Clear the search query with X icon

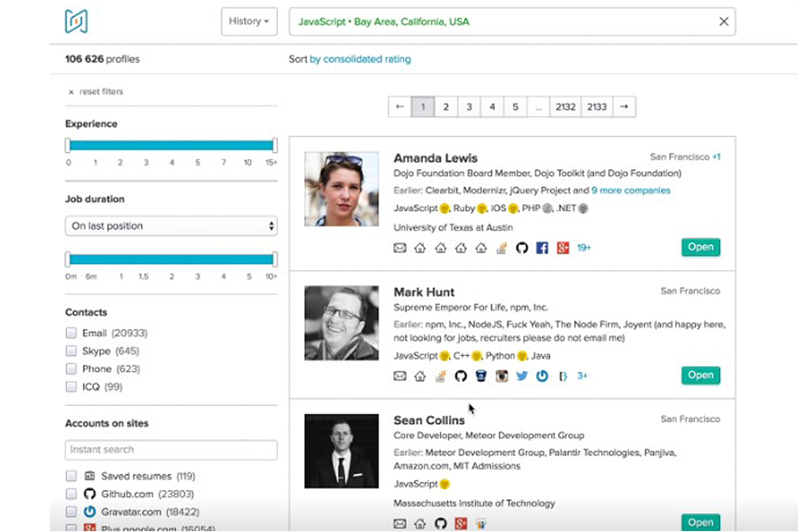click(x=724, y=22)
